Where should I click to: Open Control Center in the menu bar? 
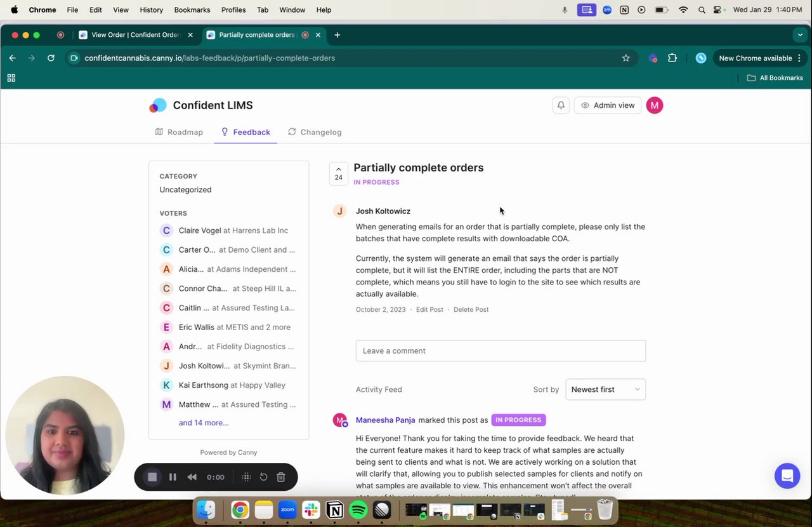pos(717,10)
